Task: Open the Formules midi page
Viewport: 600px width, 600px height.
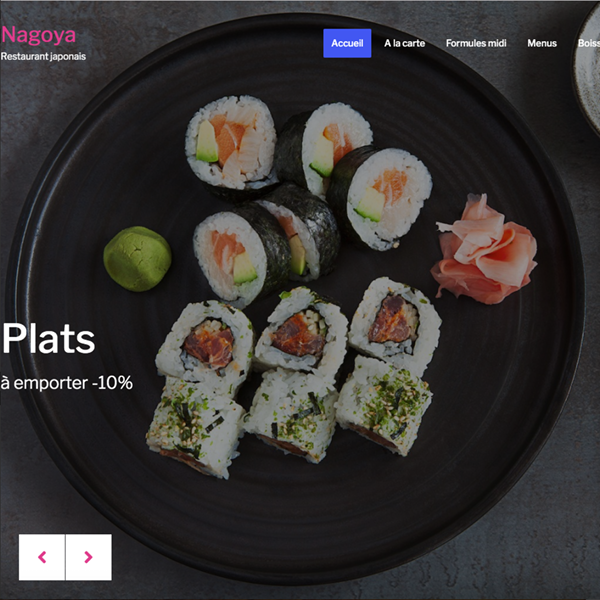Action: pyautogui.click(x=476, y=43)
